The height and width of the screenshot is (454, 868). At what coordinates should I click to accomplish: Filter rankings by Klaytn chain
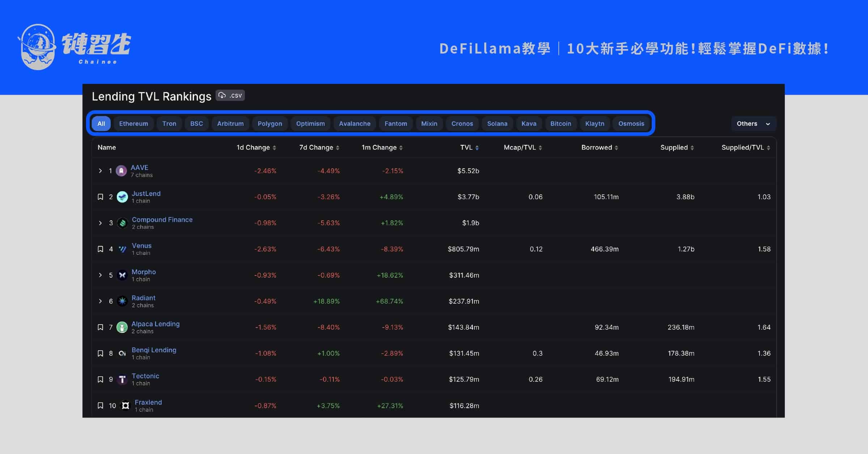[595, 124]
